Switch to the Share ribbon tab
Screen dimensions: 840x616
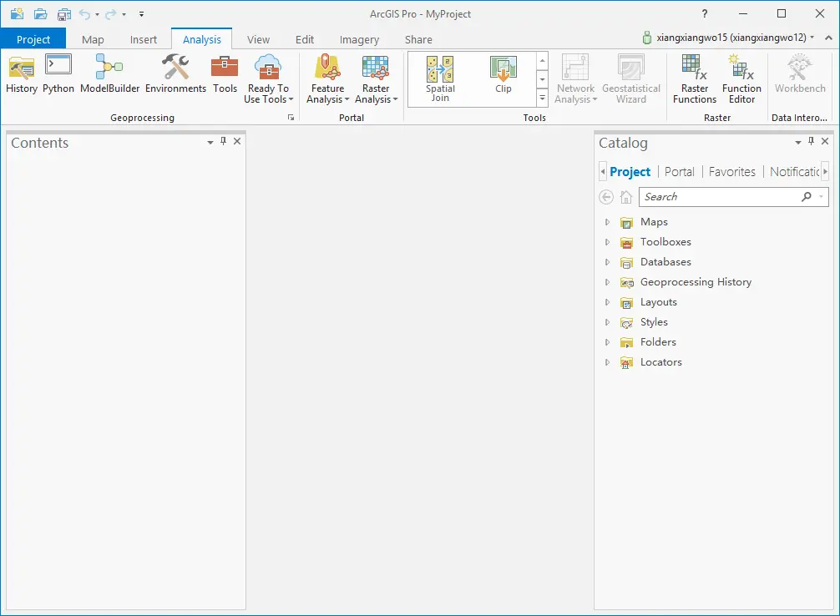click(418, 39)
